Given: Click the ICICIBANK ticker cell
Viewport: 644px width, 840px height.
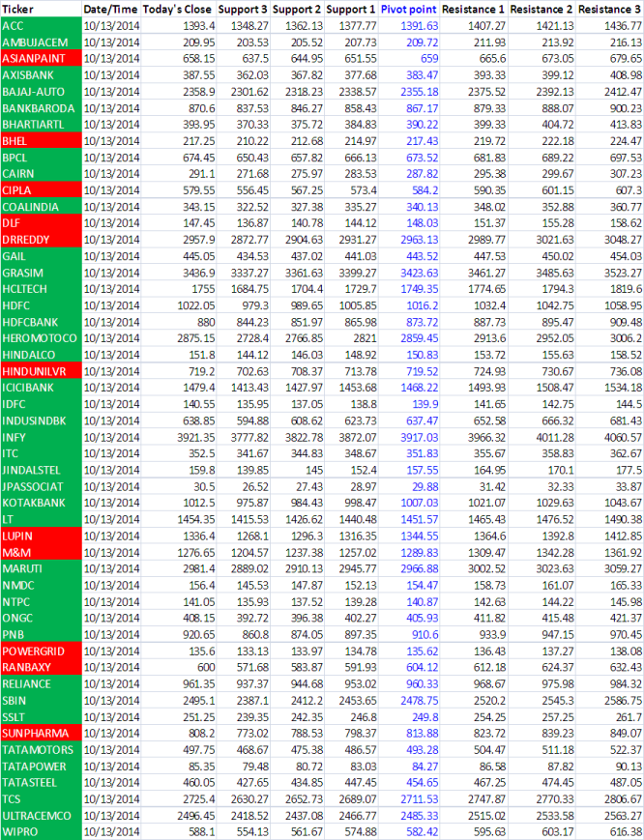Looking at the screenshot, I should (42, 388).
